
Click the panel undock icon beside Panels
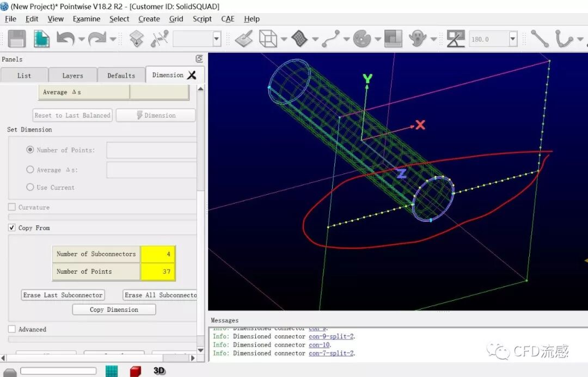[x=199, y=59]
